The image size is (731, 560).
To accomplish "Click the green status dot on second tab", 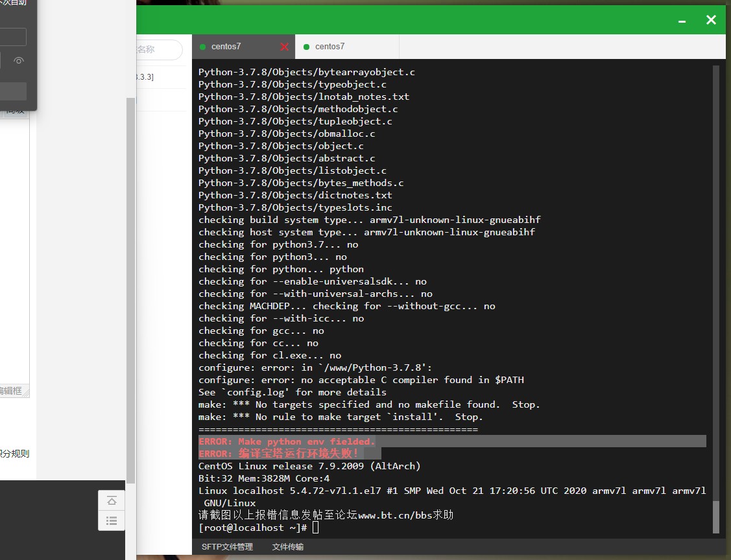I will pyautogui.click(x=306, y=47).
